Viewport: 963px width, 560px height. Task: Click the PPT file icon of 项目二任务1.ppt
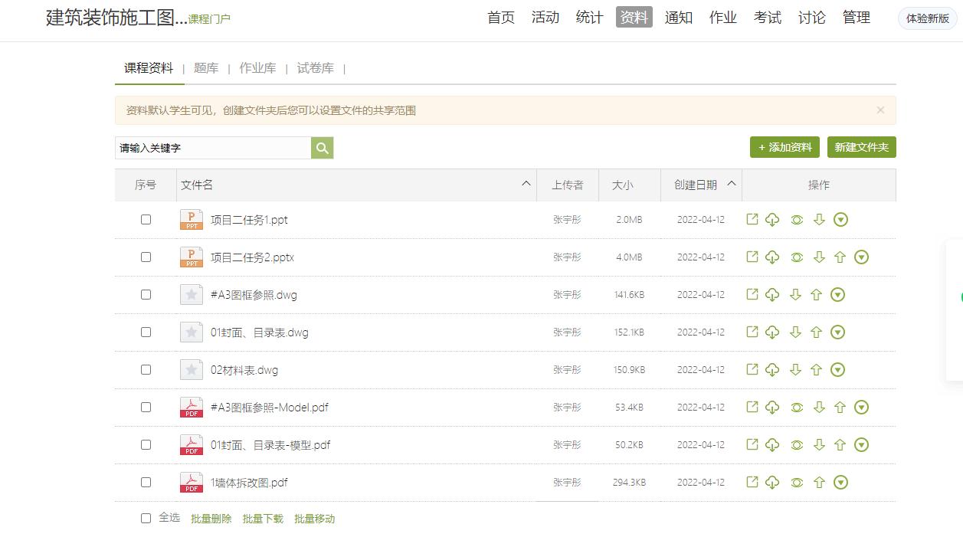click(x=192, y=220)
